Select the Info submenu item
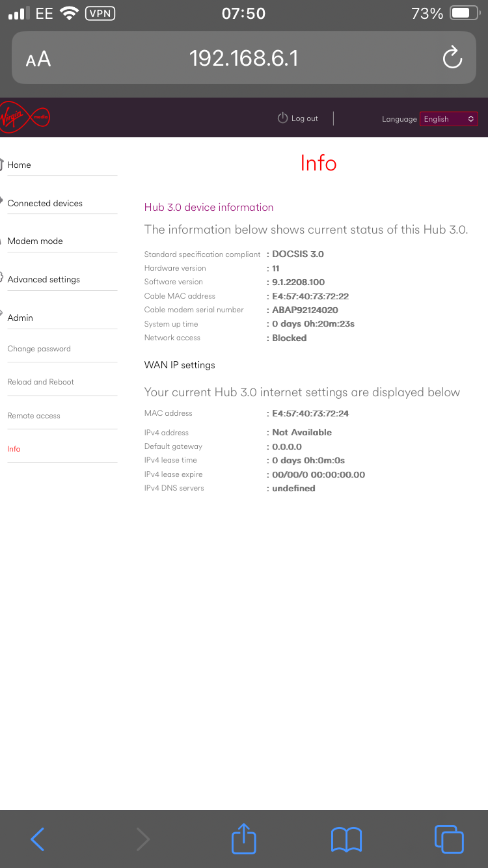The height and width of the screenshot is (868, 488). tap(14, 450)
